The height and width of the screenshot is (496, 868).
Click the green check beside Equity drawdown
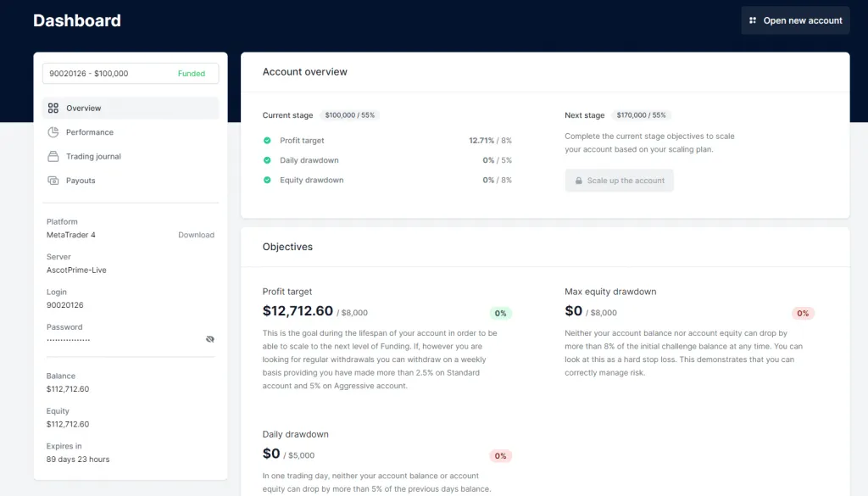pos(267,180)
